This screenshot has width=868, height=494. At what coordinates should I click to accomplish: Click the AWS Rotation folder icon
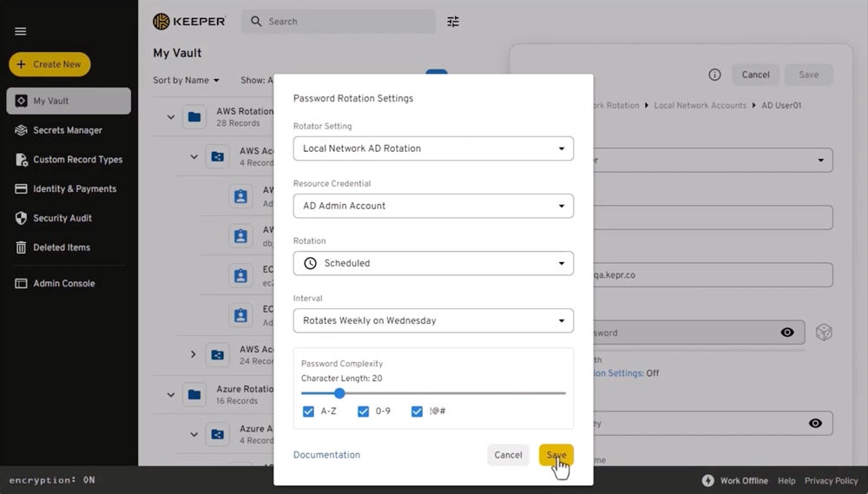point(194,117)
